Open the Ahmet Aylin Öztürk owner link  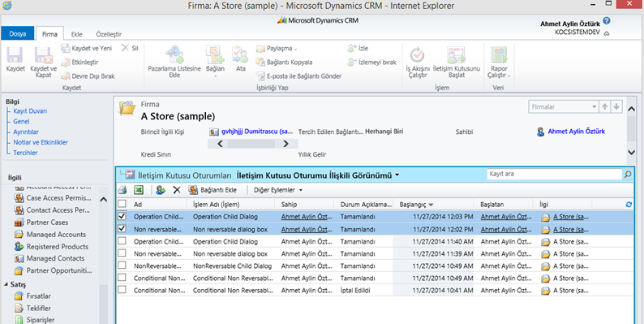pyautogui.click(x=576, y=132)
